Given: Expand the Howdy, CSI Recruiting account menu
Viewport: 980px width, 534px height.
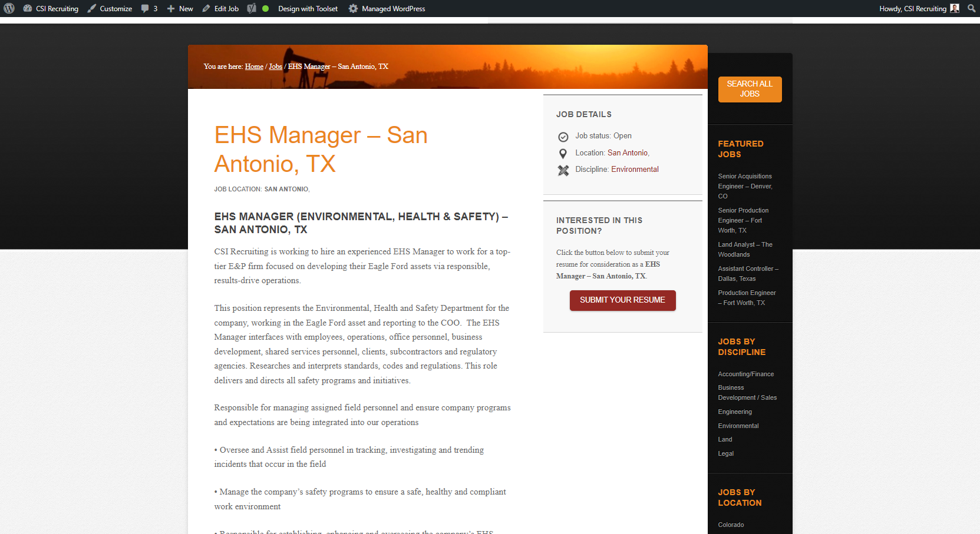Looking at the screenshot, I should coord(912,8).
